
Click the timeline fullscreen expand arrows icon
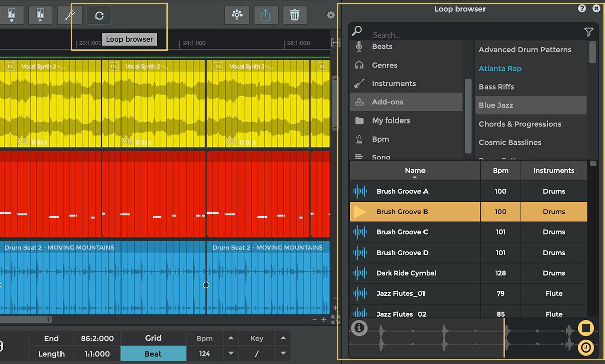[335, 319]
